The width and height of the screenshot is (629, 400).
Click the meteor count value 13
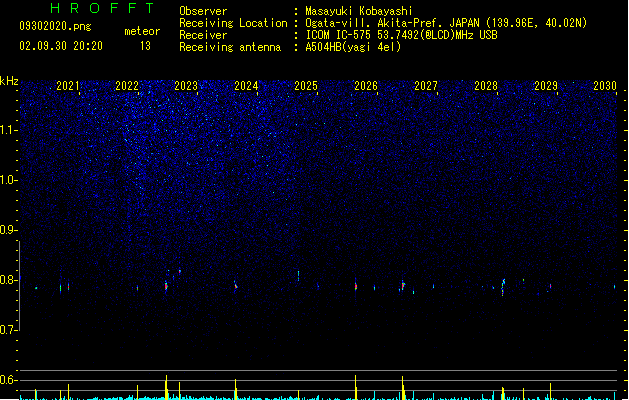(145, 46)
